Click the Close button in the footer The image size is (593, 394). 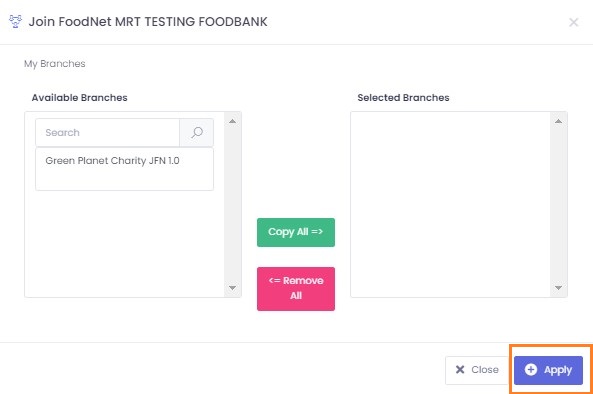(x=477, y=370)
